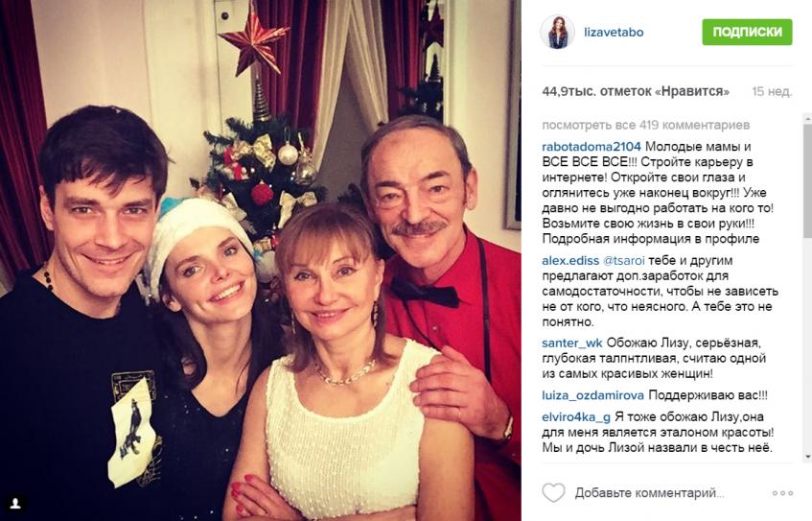Click the main post photo
Viewport: 812px width, 521px height.
tap(261, 260)
